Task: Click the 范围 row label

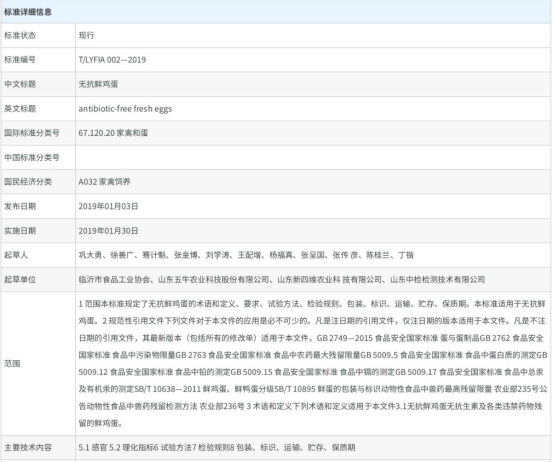Action: pos(12,363)
